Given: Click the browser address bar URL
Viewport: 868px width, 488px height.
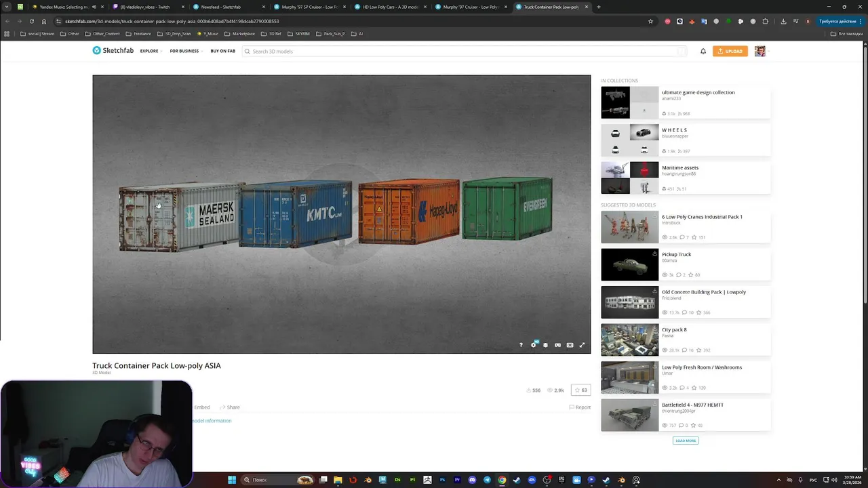Looking at the screenshot, I should 172,21.
